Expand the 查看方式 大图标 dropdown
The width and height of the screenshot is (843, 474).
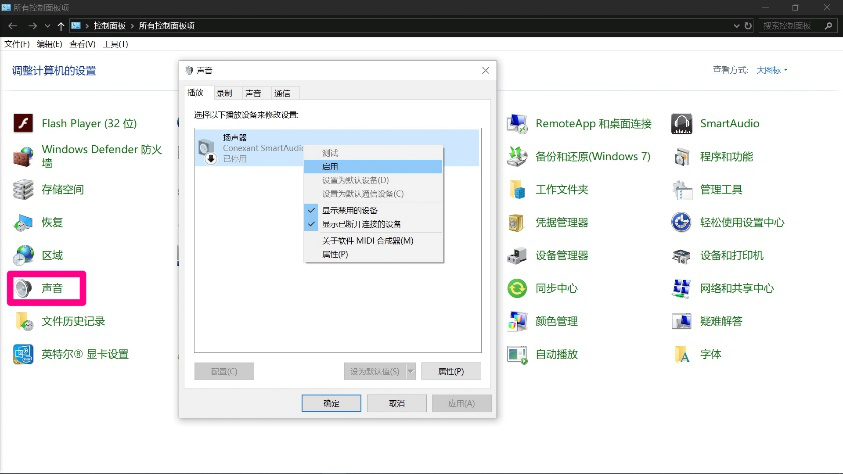772,70
